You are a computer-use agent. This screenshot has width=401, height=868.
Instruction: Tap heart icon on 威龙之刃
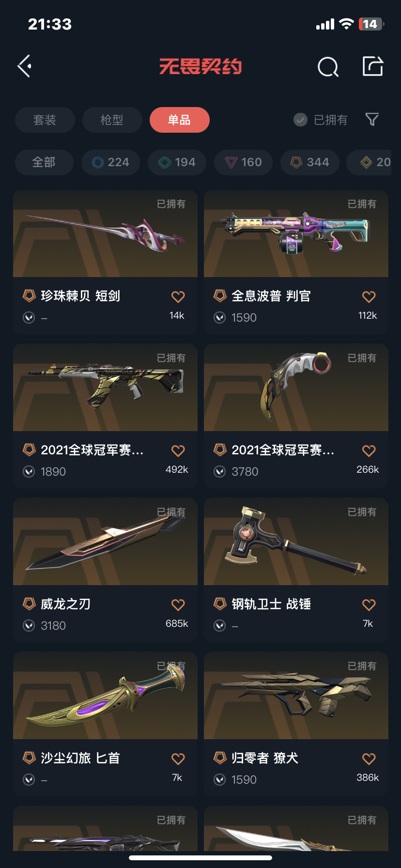click(x=178, y=604)
